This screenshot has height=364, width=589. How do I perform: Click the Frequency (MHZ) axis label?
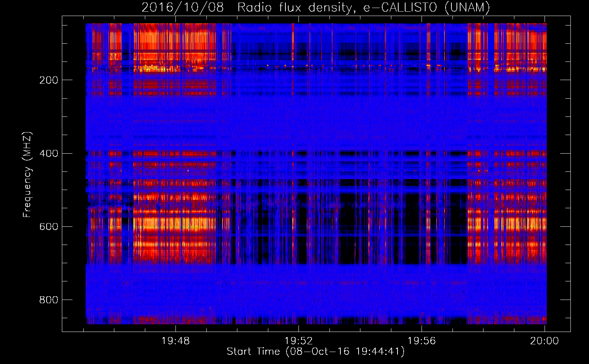[27, 174]
